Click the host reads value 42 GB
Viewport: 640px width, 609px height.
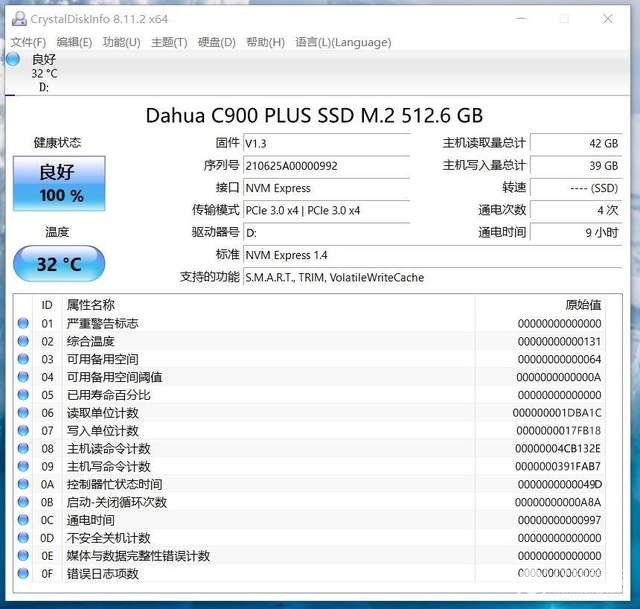576,143
